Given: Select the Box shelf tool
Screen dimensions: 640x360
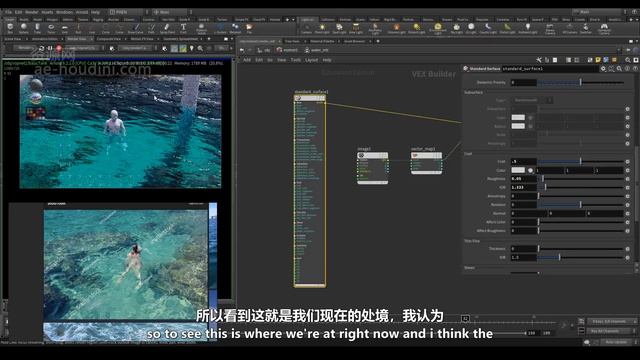Looking at the screenshot, I should click(10, 28).
